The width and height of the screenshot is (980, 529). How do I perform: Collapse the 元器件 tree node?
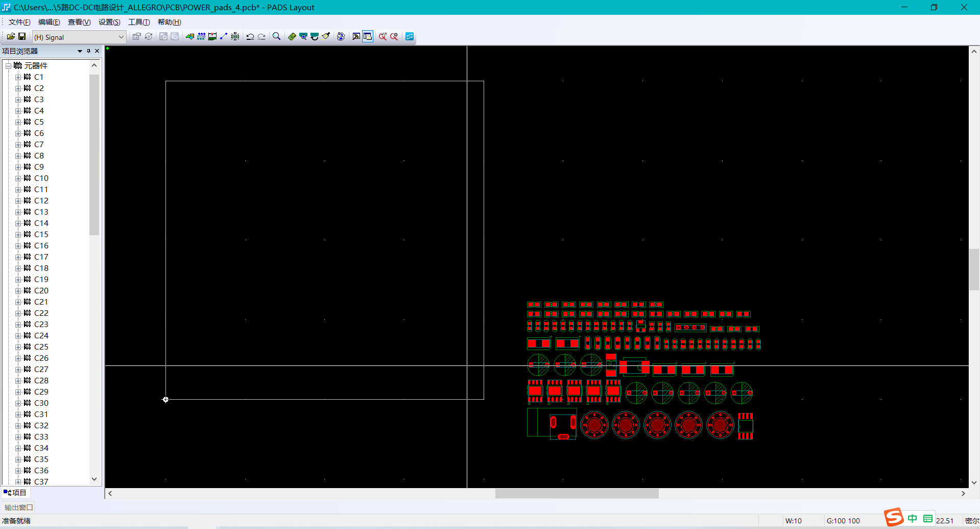click(x=8, y=66)
